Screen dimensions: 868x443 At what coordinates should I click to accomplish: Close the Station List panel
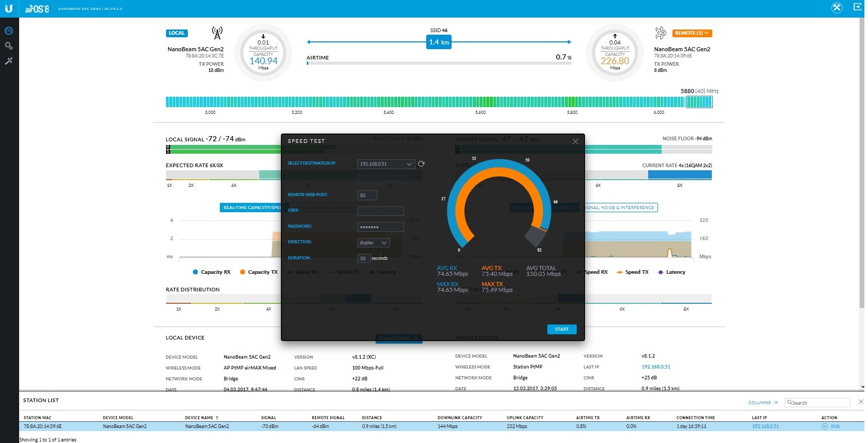pos(861,402)
